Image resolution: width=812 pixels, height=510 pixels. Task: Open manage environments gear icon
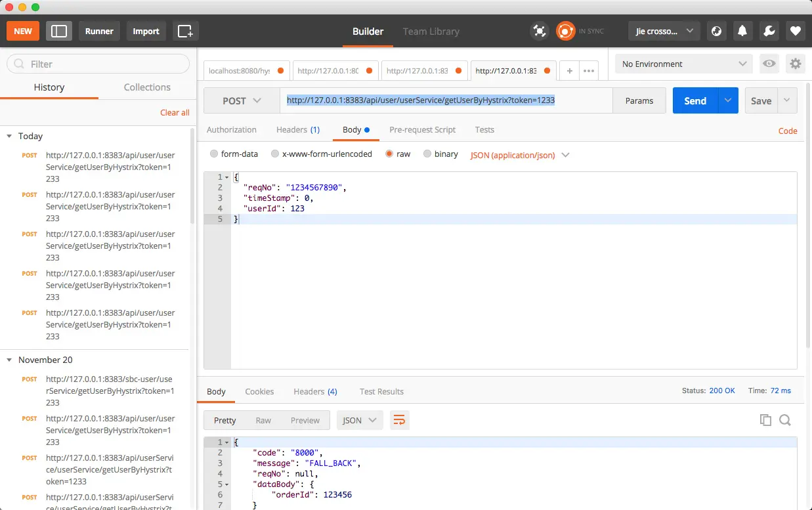pos(795,64)
